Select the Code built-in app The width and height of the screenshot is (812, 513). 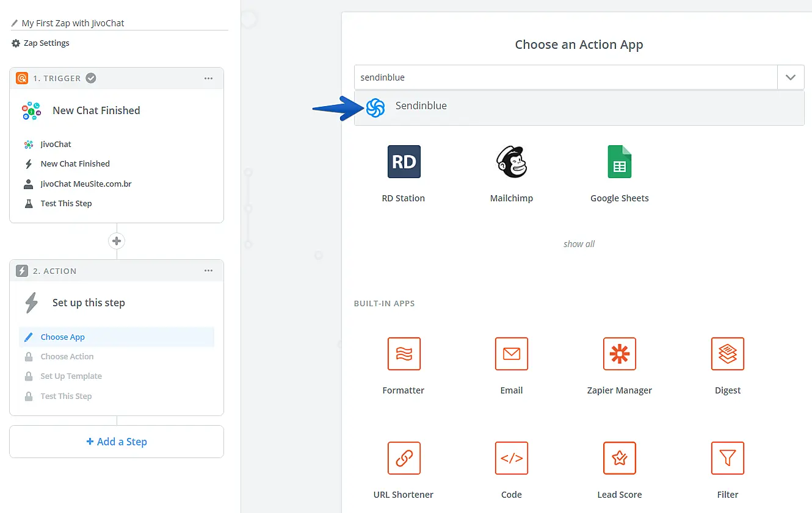[x=511, y=458]
